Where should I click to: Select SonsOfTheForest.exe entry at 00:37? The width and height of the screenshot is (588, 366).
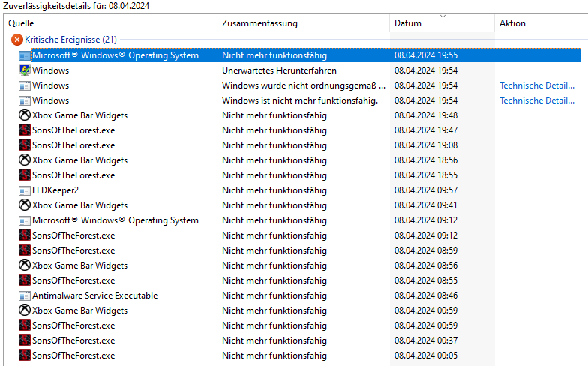[x=73, y=340]
